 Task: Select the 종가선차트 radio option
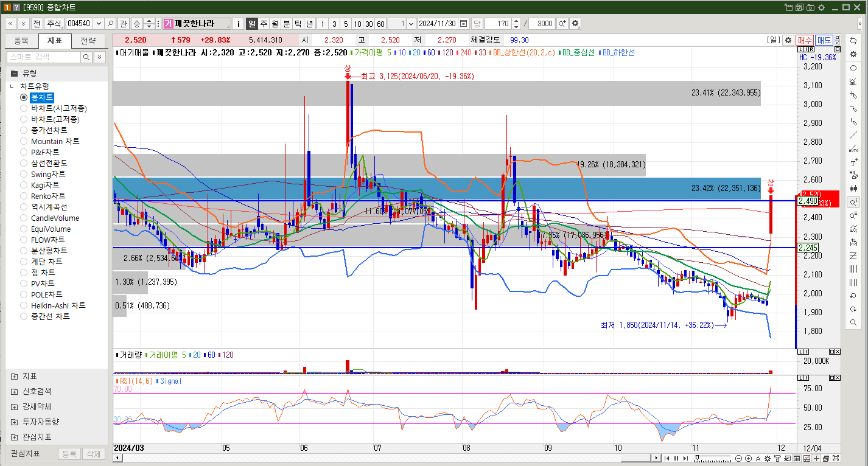[24, 130]
